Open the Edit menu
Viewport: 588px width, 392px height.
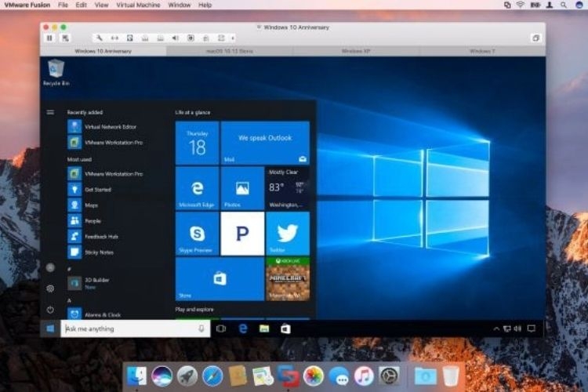[81, 5]
